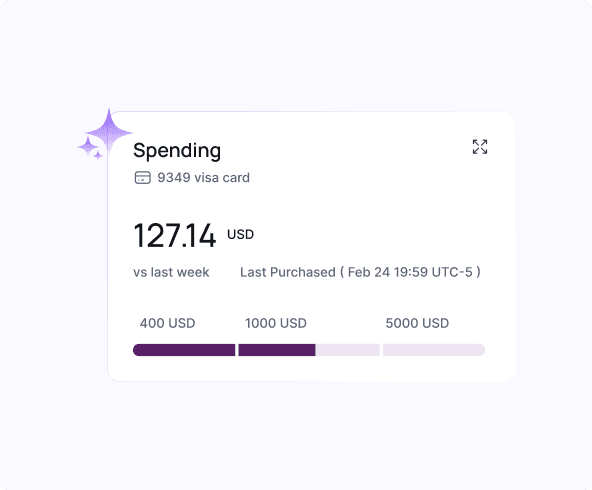Click the 1000 USD threshold label
The image size is (592, 490).
276,323
